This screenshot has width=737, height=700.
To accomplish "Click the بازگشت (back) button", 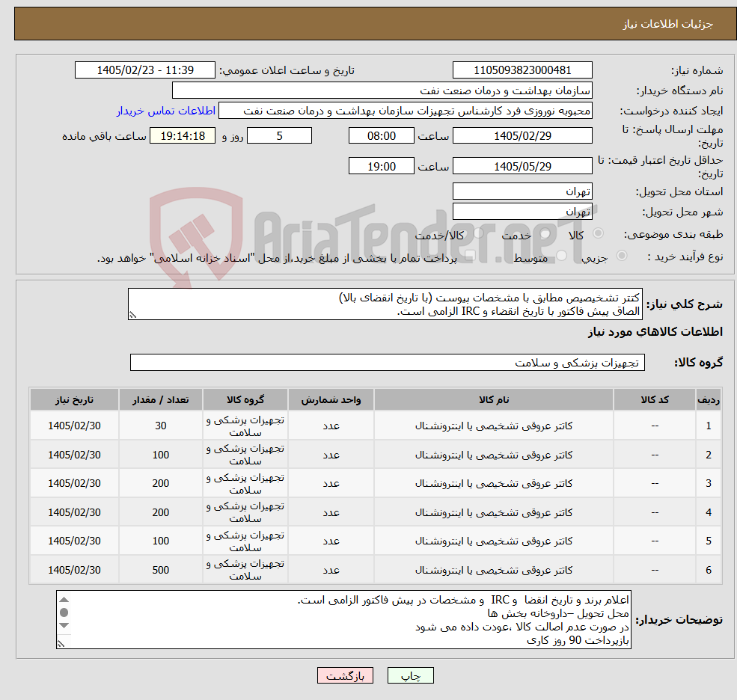I will click(345, 675).
